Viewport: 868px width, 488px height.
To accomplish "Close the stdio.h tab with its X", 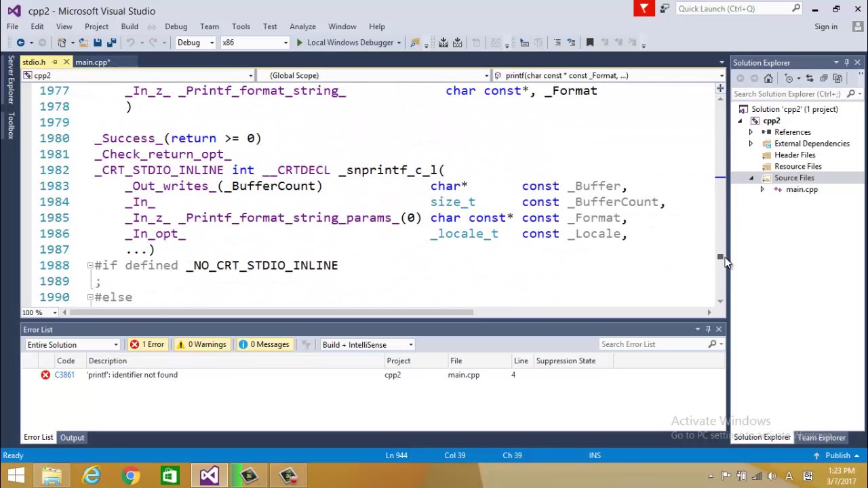I will [66, 62].
